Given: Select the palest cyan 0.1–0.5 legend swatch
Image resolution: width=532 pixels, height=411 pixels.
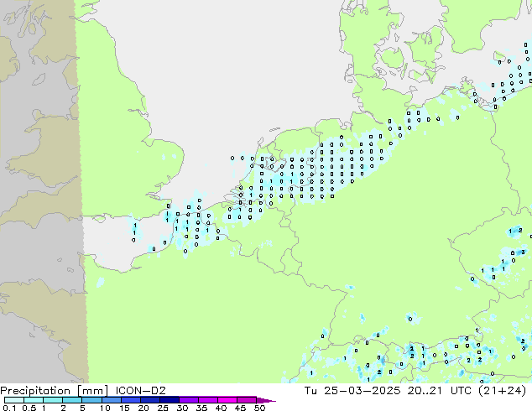Looking at the screenshot, I should (x=14, y=400).
